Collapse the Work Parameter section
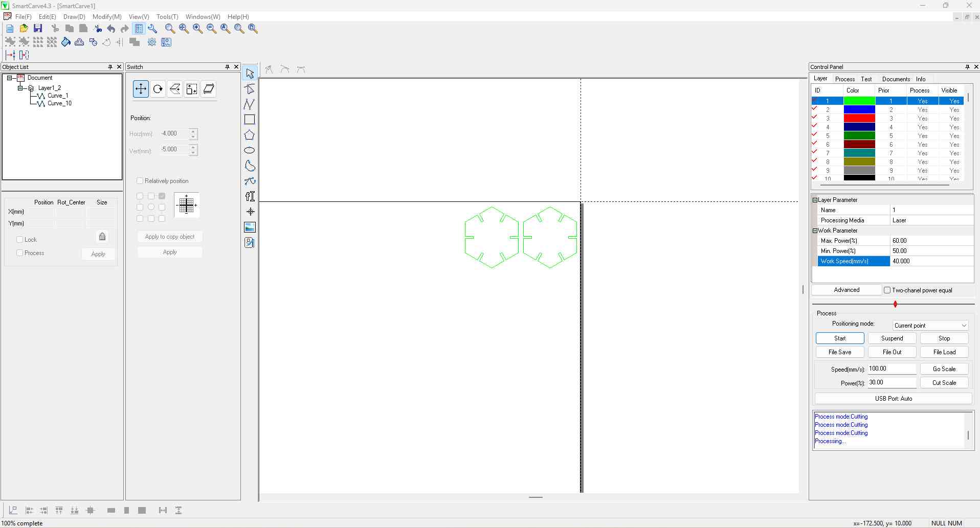This screenshot has height=528, width=980. point(815,231)
